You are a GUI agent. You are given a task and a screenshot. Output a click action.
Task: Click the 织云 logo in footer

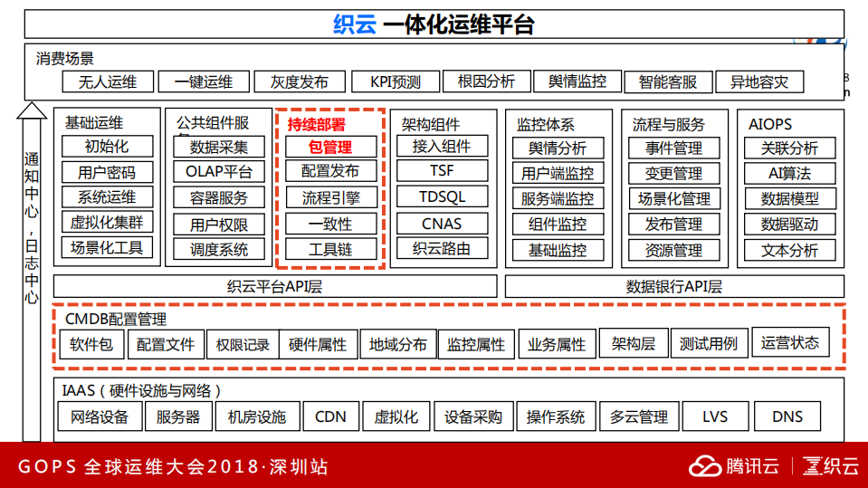(x=830, y=466)
